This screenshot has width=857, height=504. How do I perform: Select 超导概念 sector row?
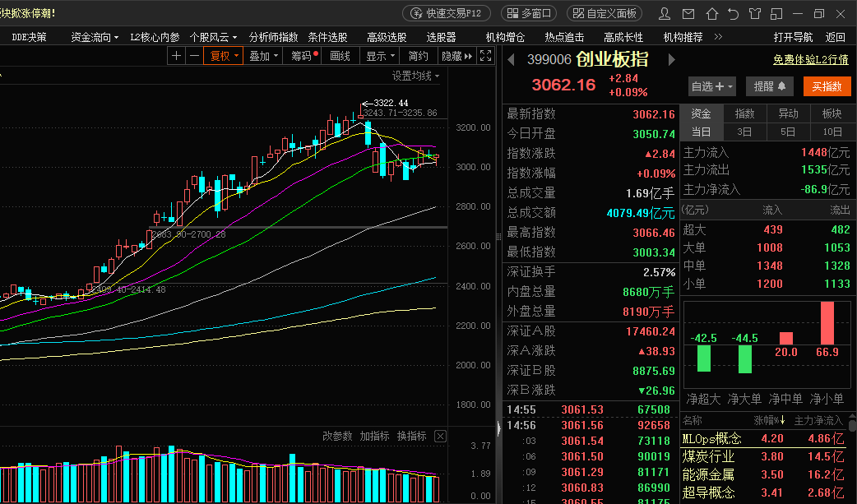pos(763,492)
